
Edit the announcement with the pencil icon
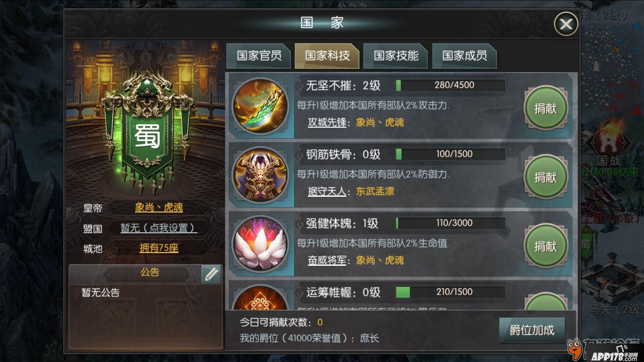click(211, 274)
